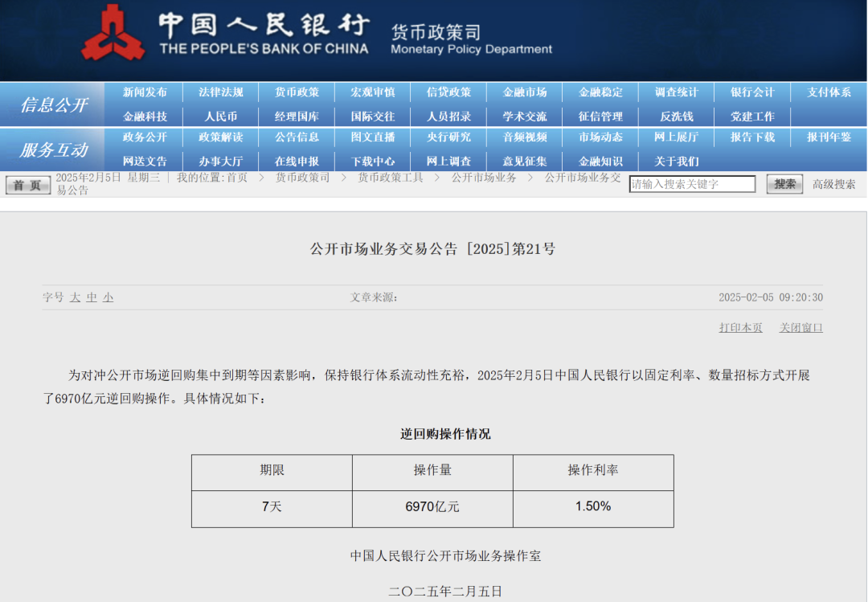Set font size to 小
This screenshot has width=868, height=602.
pyautogui.click(x=108, y=297)
